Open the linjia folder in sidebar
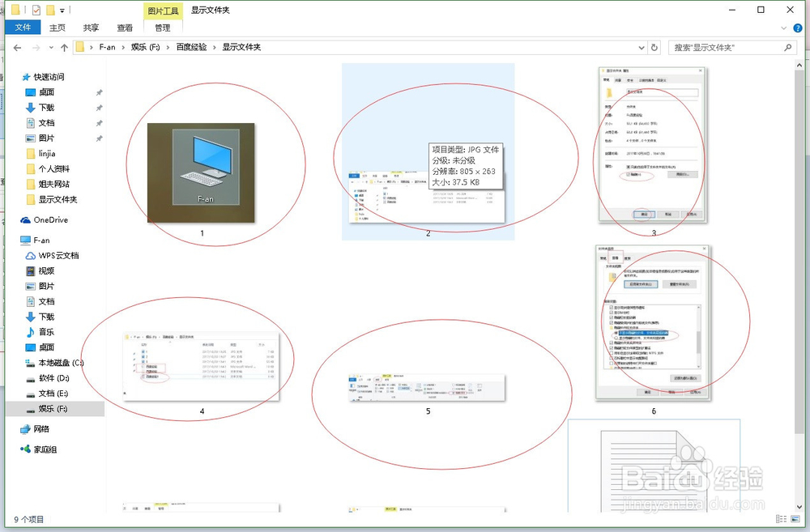The height and width of the screenshot is (532, 810). point(46,153)
